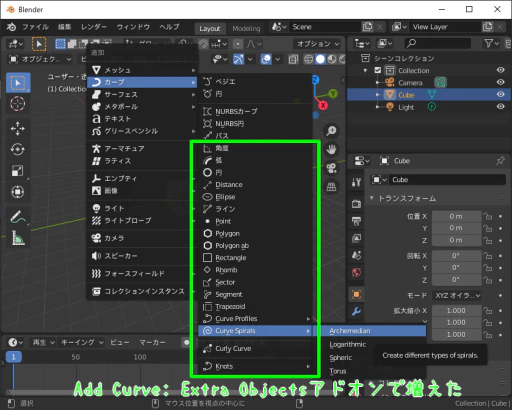The width and height of the screenshot is (512, 410).
Task: Open the object mode オブジェク dropdown
Action: 40,59
